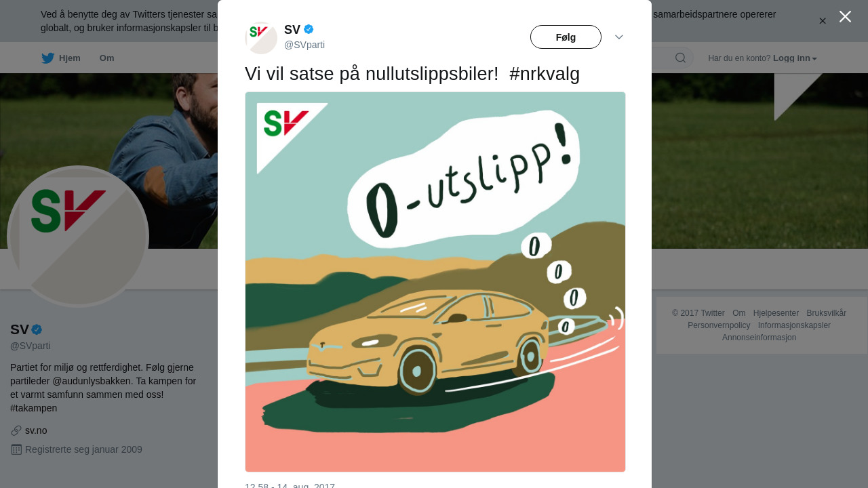Expand the Logg inn dropdown
Viewport: 868px width, 488px height.
coord(795,58)
